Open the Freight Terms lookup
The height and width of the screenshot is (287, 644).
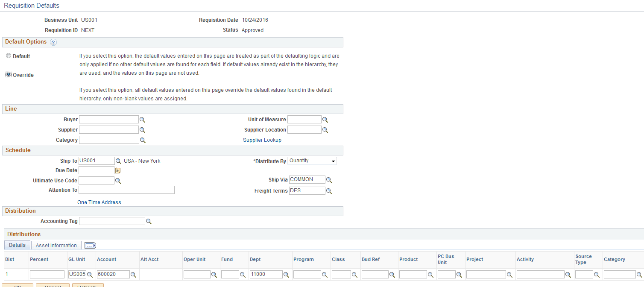point(329,190)
